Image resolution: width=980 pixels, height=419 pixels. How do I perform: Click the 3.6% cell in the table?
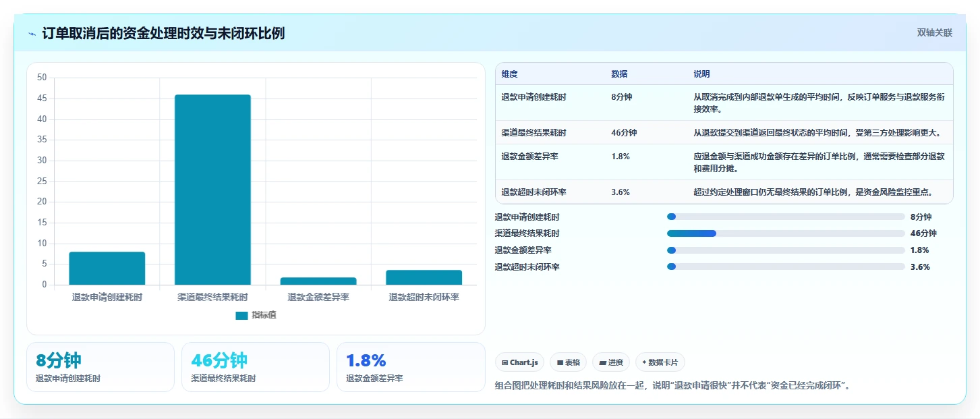pos(621,192)
